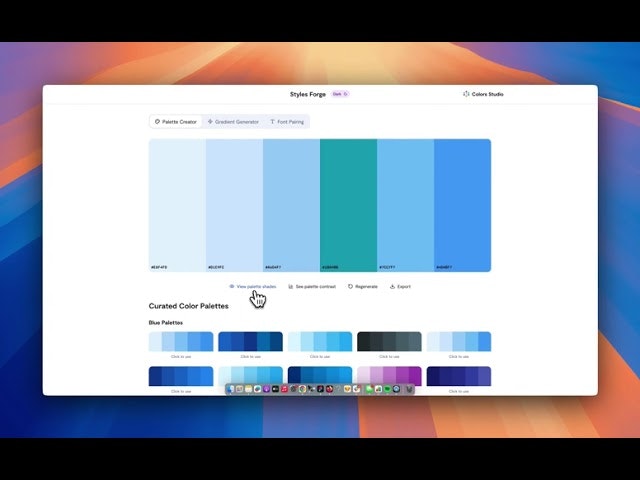Click the palette icon in Palette Creator tab
This screenshot has width=640, height=480.
pyautogui.click(x=157, y=122)
